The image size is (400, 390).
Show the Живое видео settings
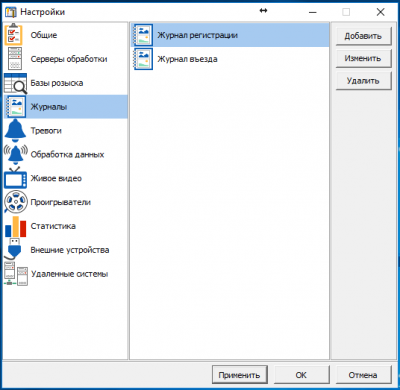(x=56, y=178)
